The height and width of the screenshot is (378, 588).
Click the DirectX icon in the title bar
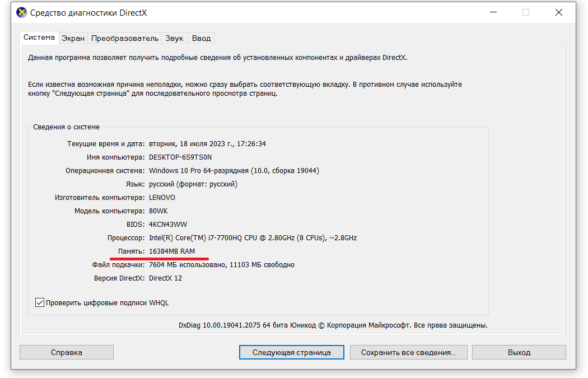[x=21, y=12]
